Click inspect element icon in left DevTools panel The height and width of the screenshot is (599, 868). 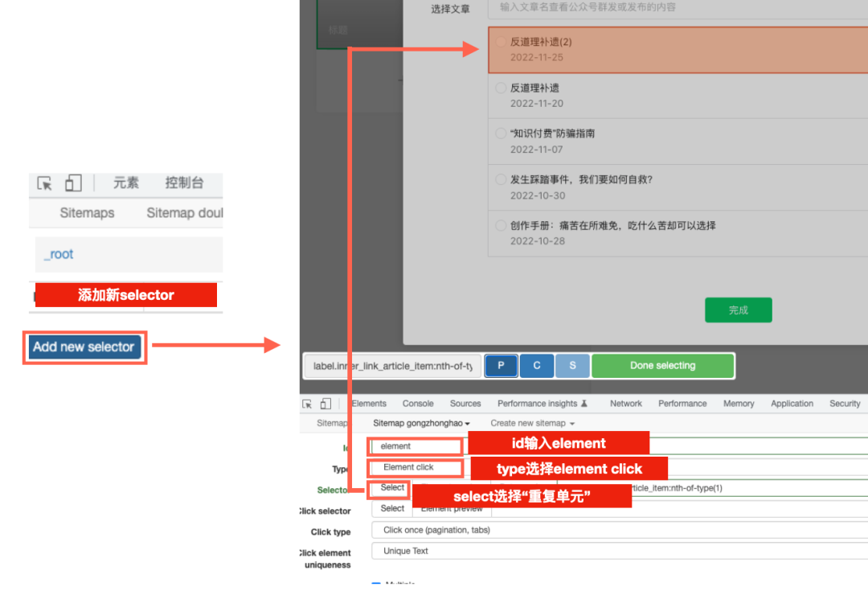click(45, 183)
